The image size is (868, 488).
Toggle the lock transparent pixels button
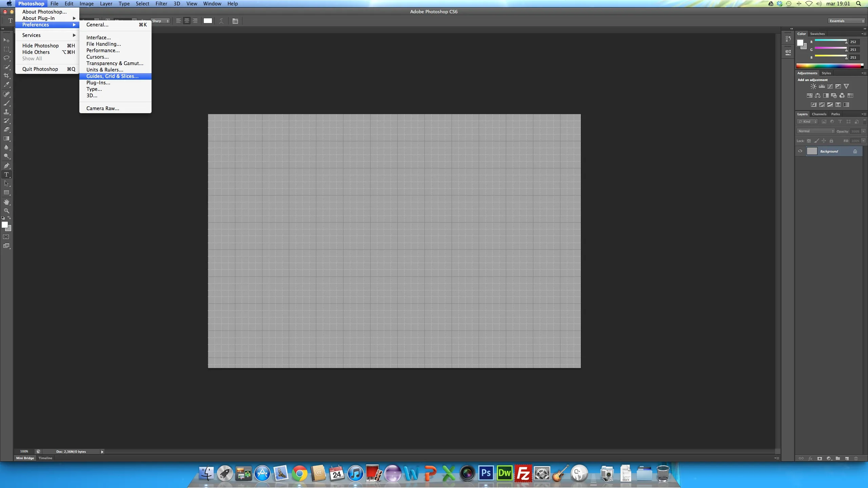(809, 141)
